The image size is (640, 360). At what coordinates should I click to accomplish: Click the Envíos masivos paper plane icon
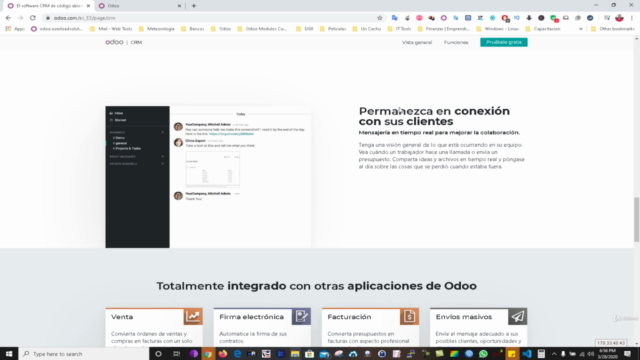pyautogui.click(x=518, y=316)
